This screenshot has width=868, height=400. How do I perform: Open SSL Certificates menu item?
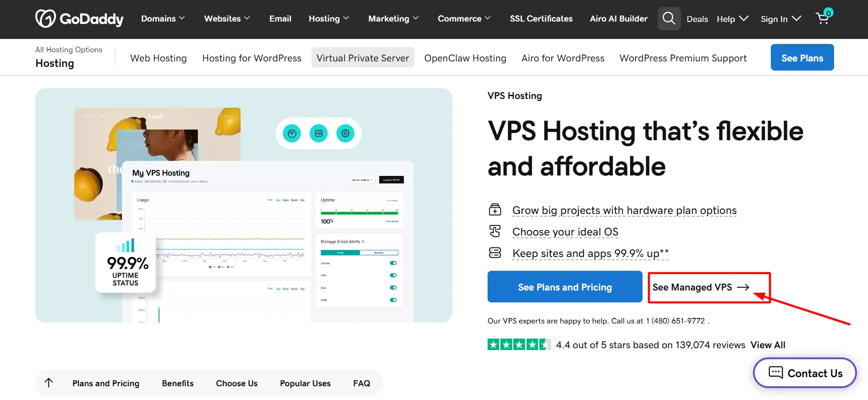coord(541,19)
